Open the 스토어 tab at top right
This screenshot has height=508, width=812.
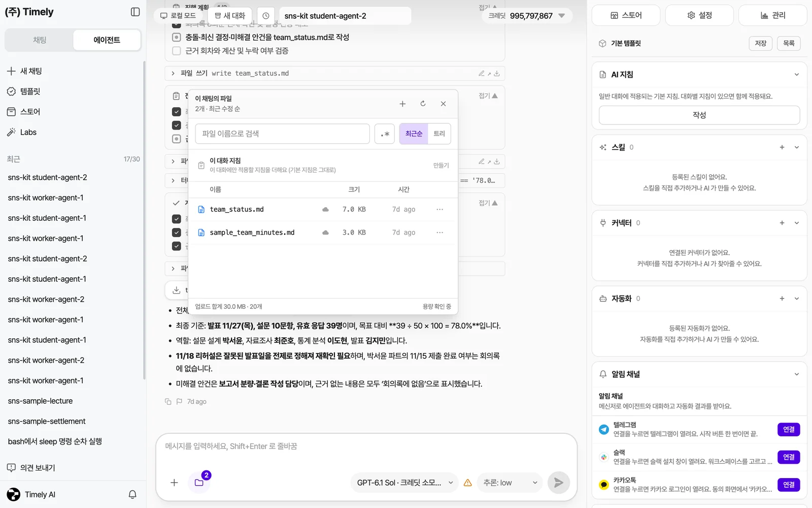[x=626, y=15]
